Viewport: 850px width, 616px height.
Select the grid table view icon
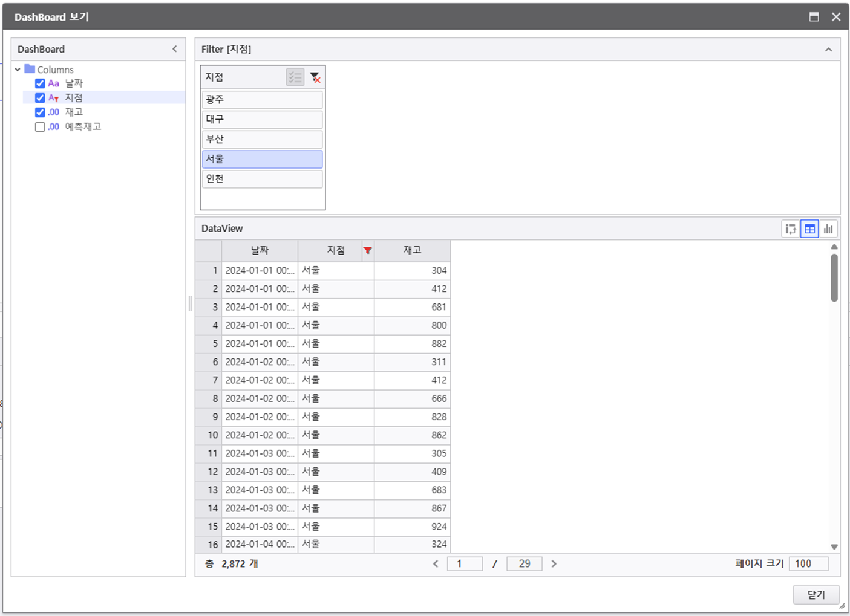pyautogui.click(x=809, y=229)
